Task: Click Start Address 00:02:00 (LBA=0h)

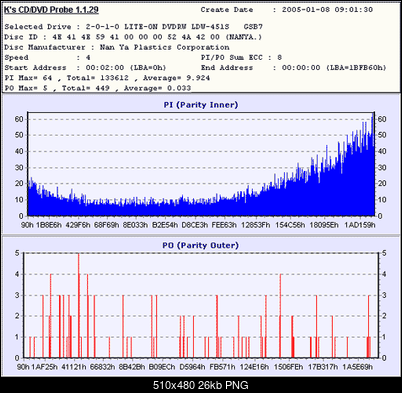Action: (85, 68)
